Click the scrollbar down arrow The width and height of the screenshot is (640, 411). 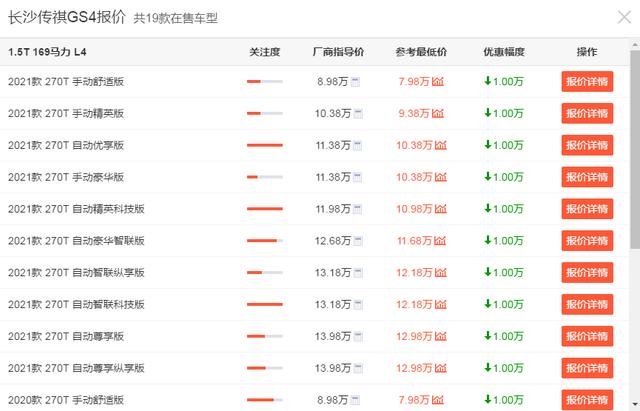(635, 404)
